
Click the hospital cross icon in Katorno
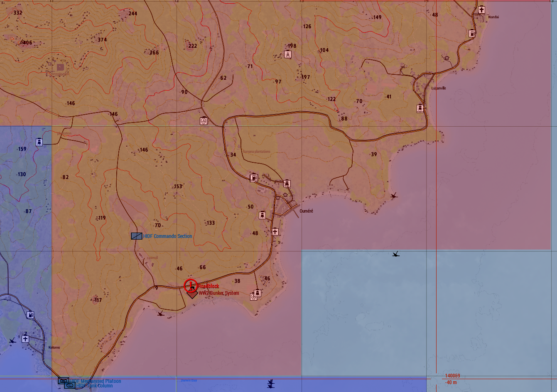pyautogui.click(x=25, y=339)
